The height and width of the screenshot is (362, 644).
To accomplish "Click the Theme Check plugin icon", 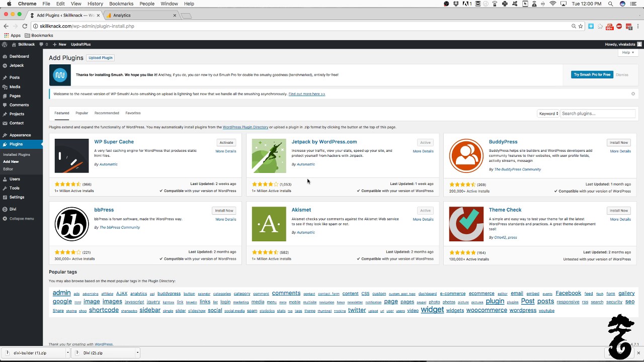I will click(466, 224).
